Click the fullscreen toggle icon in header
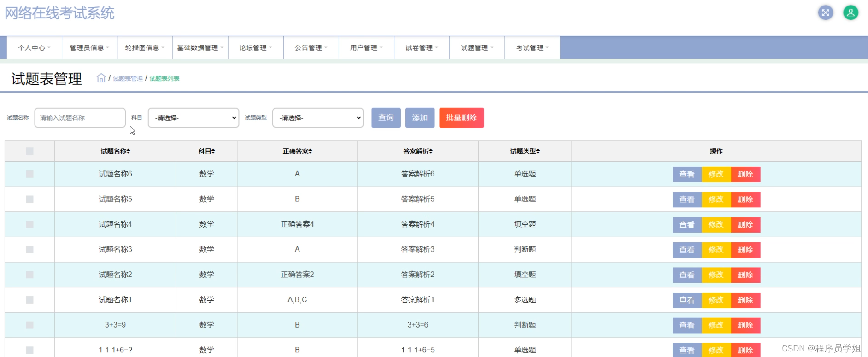The height and width of the screenshot is (357, 868). pyautogui.click(x=826, y=12)
